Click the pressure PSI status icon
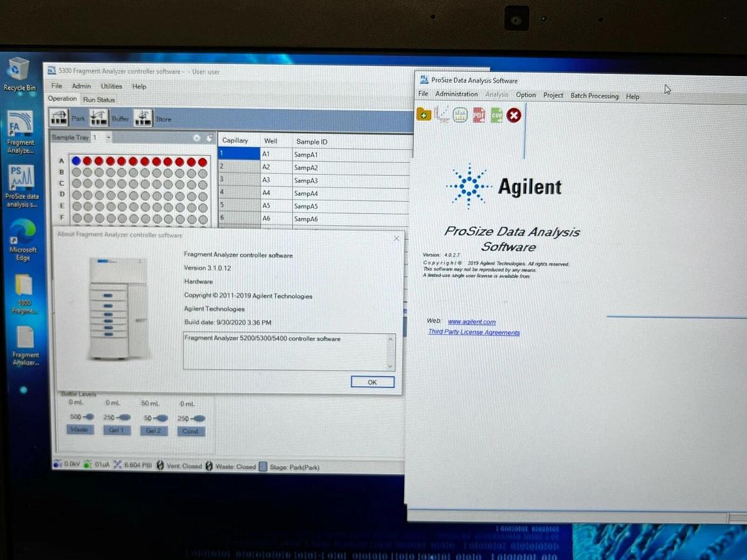Image resolution: width=747 pixels, height=560 pixels. click(117, 465)
